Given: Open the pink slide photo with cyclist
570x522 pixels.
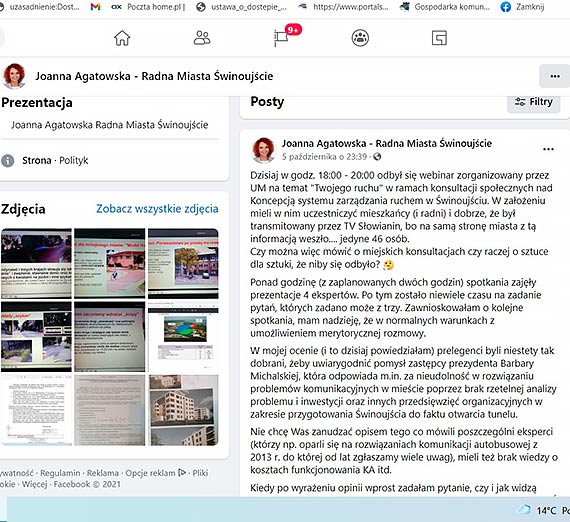Looking at the screenshot, I should [x=109, y=264].
